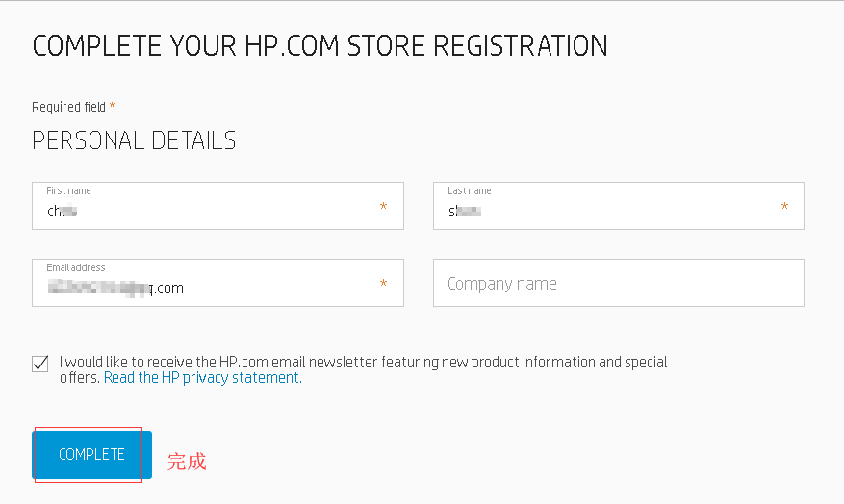This screenshot has height=504, width=844.
Task: Click the blue COMPLETE button
Action: pos(92,455)
